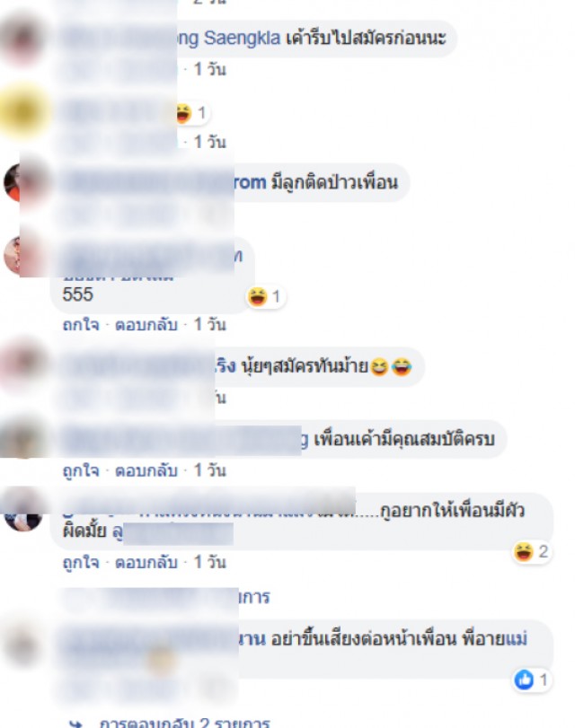Click ตอบกลับ under เพื่อนเค้ามีคุณสมบัติครบ comment
This screenshot has height=728, width=575.
[x=146, y=470]
